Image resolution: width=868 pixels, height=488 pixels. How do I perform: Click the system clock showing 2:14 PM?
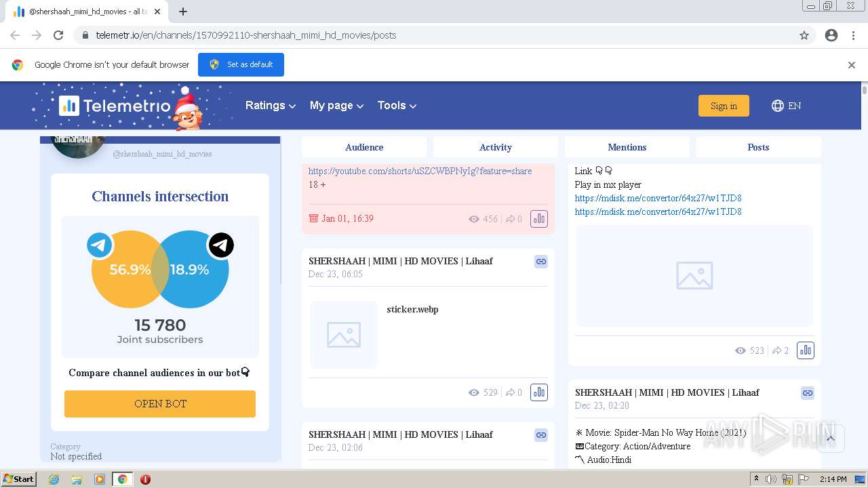833,479
